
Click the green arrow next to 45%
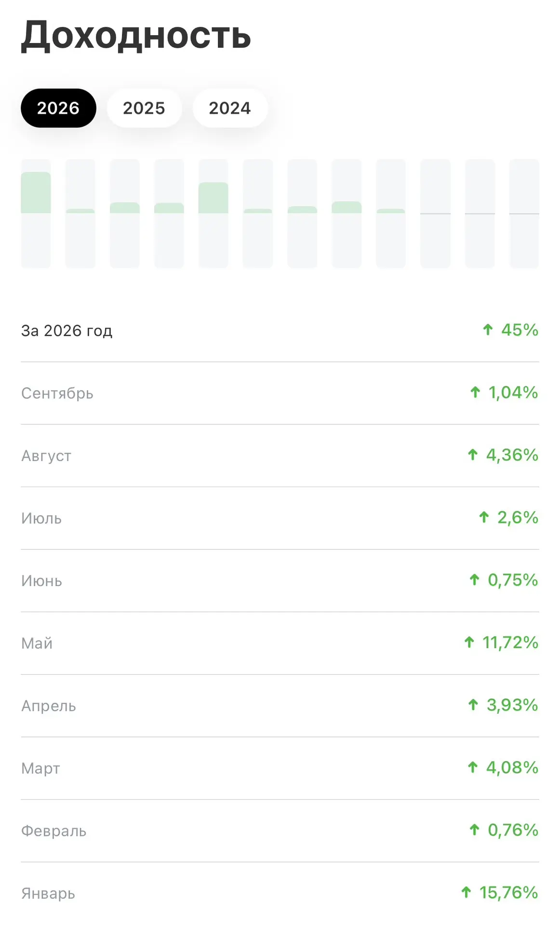[x=488, y=330]
